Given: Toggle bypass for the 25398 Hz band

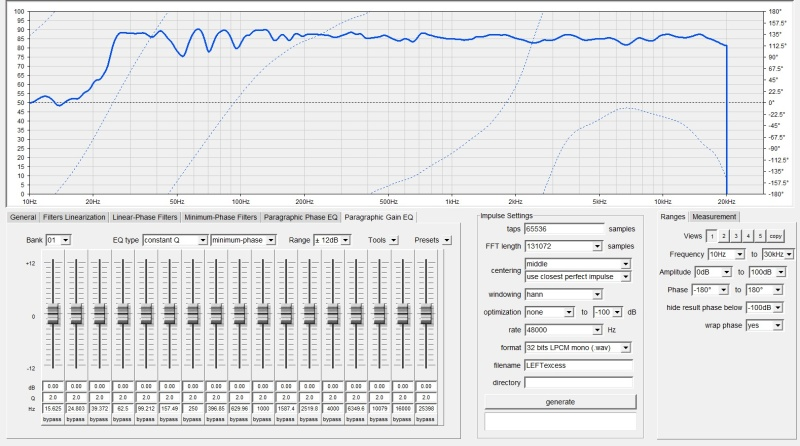Looking at the screenshot, I should click(x=429, y=419).
